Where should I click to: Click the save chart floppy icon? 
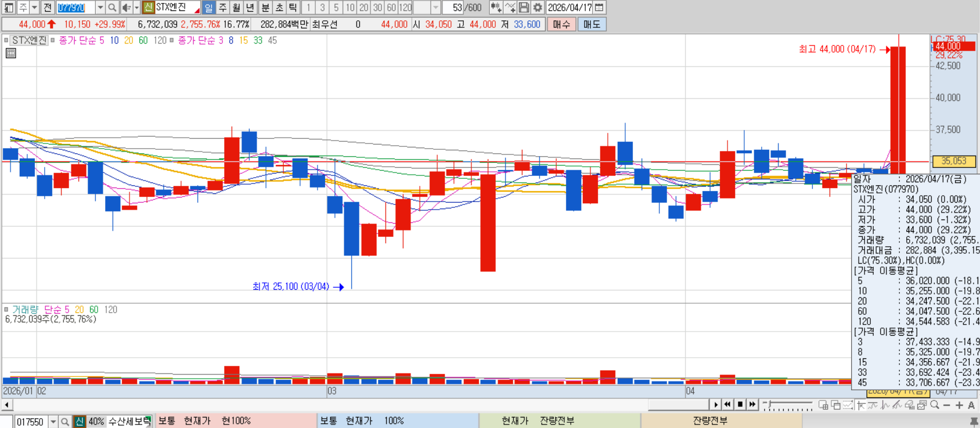(524, 8)
